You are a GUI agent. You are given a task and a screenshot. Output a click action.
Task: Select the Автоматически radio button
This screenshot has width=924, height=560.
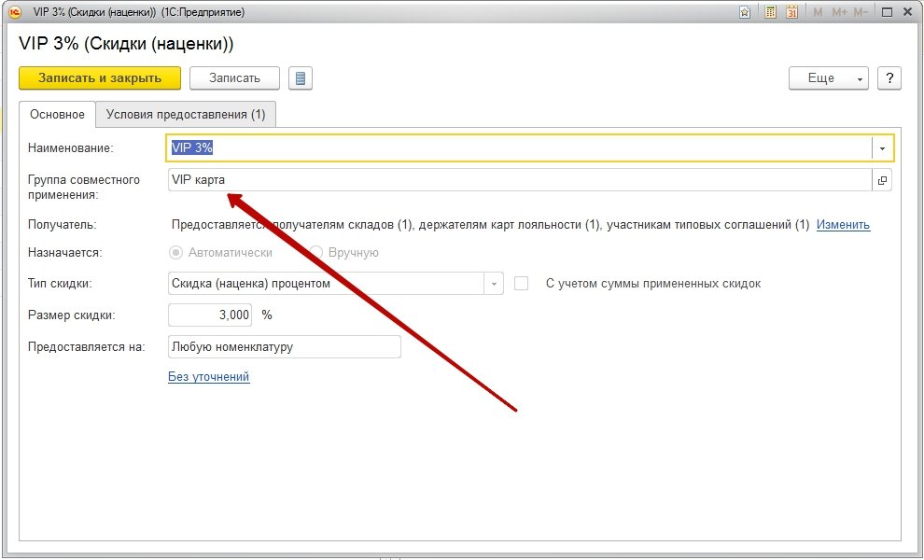[175, 252]
